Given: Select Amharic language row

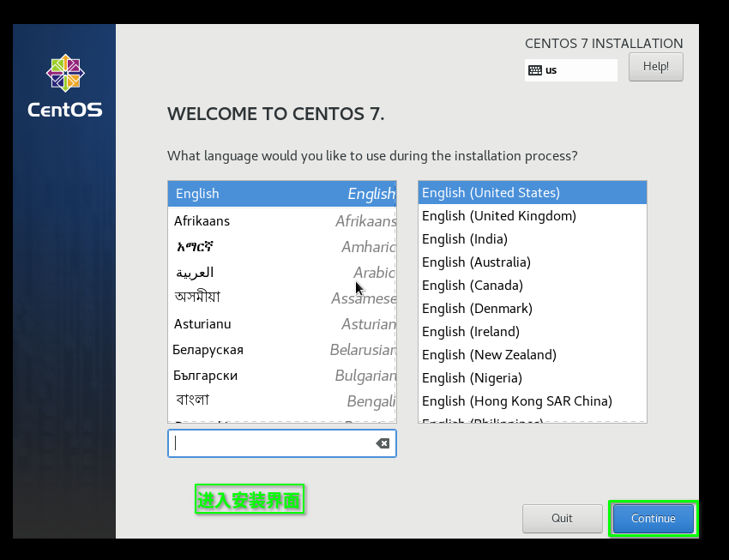Looking at the screenshot, I should click(281, 247).
